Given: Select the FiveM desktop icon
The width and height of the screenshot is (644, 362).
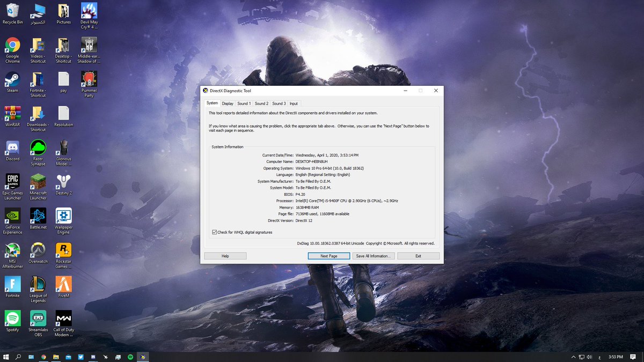Looking at the screenshot, I should [63, 287].
